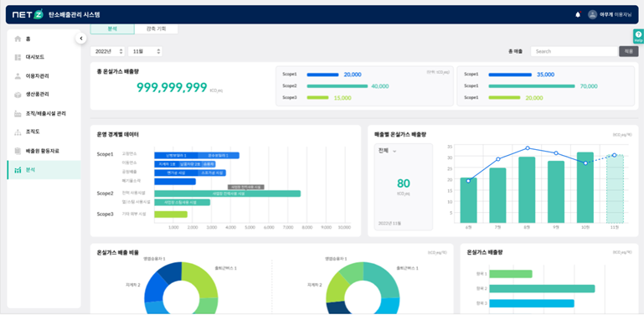
Task: Click the 이용자관리 person icon
Action: [x=18, y=76]
